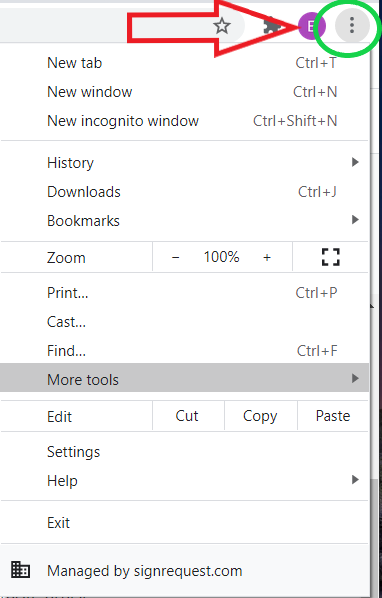Select New tab menu entry
Viewport: 382px width, 598px height.
[x=185, y=63]
